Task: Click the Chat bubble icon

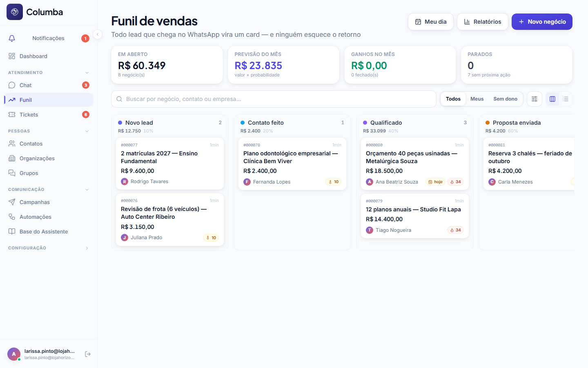Action: pos(12,85)
